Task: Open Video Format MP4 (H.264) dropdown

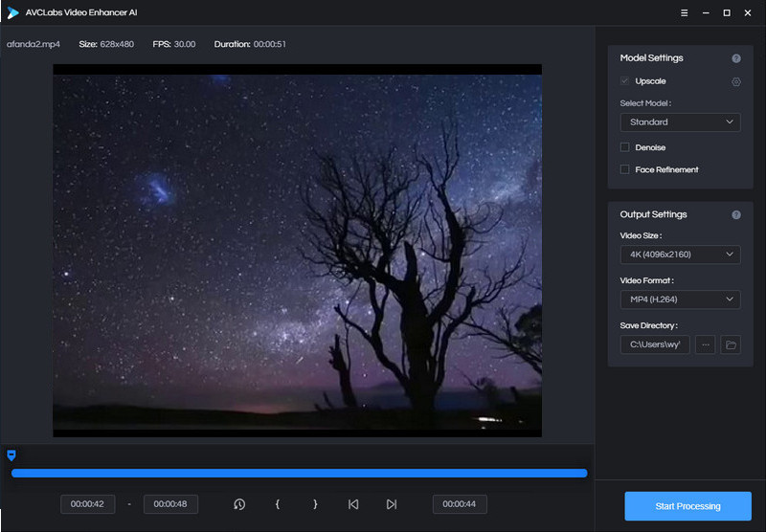Action: [x=680, y=299]
